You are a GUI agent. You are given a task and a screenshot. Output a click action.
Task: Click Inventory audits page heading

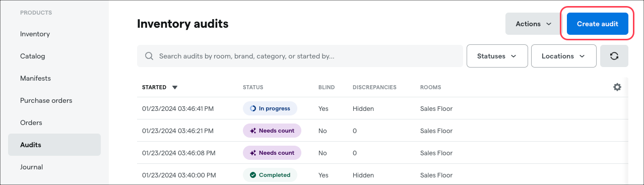[x=183, y=24]
